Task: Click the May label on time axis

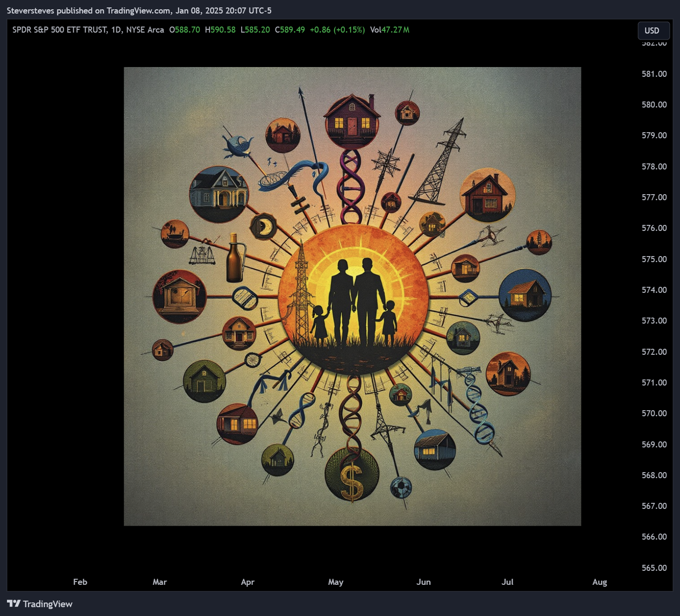Action: tap(336, 582)
